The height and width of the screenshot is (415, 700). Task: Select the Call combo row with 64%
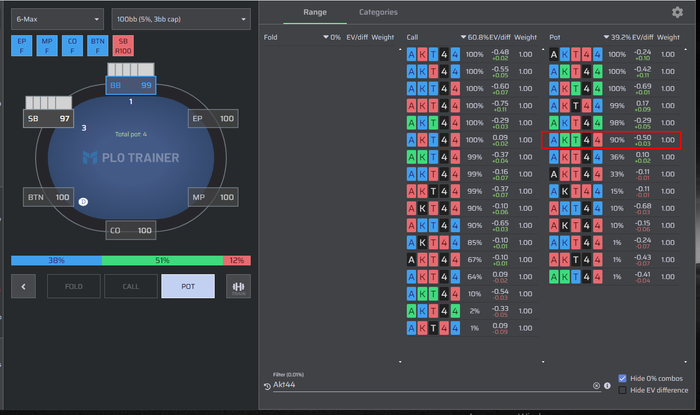[471, 277]
